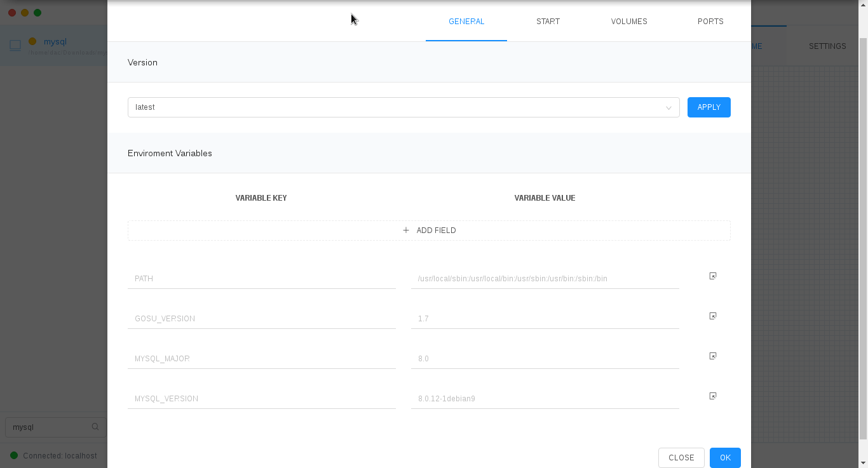The height and width of the screenshot is (468, 868).
Task: Focus the sidebar search box containing mysql
Action: point(55,427)
